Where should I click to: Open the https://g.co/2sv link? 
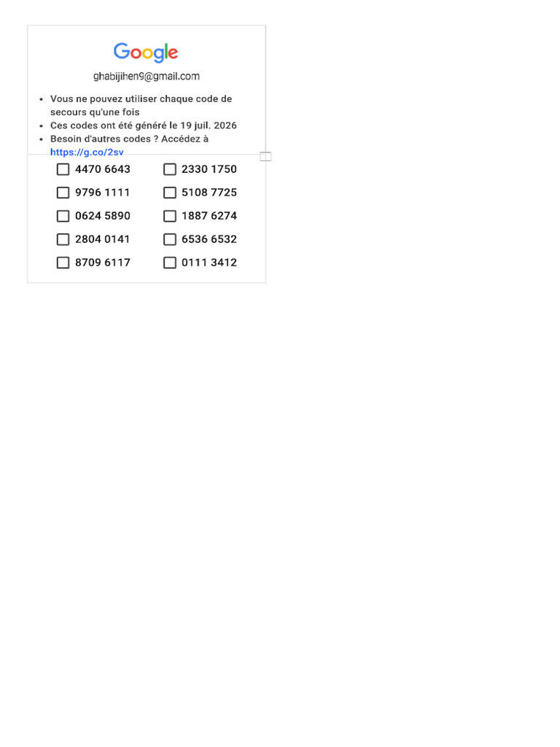tap(87, 152)
